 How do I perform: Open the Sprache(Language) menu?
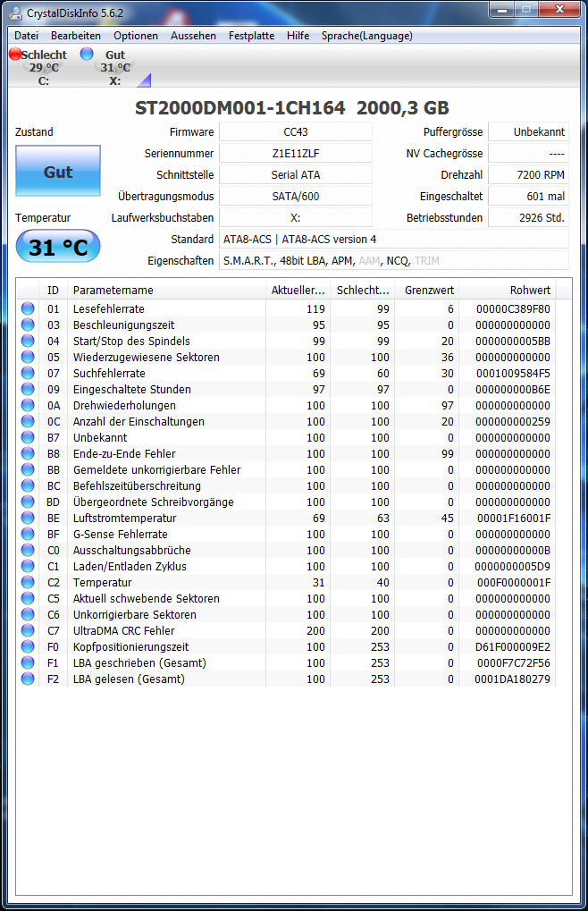click(367, 36)
